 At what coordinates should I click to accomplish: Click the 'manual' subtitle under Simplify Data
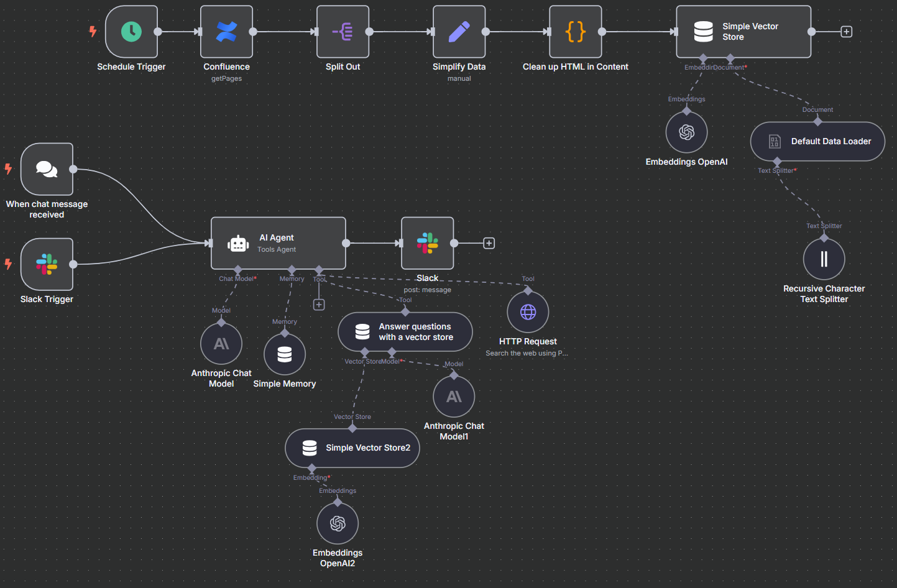(459, 78)
